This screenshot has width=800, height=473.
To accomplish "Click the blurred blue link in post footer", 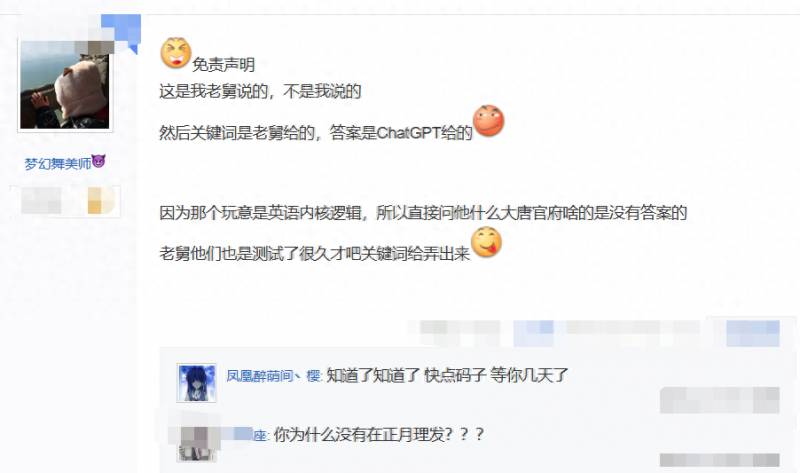I will (x=534, y=333).
